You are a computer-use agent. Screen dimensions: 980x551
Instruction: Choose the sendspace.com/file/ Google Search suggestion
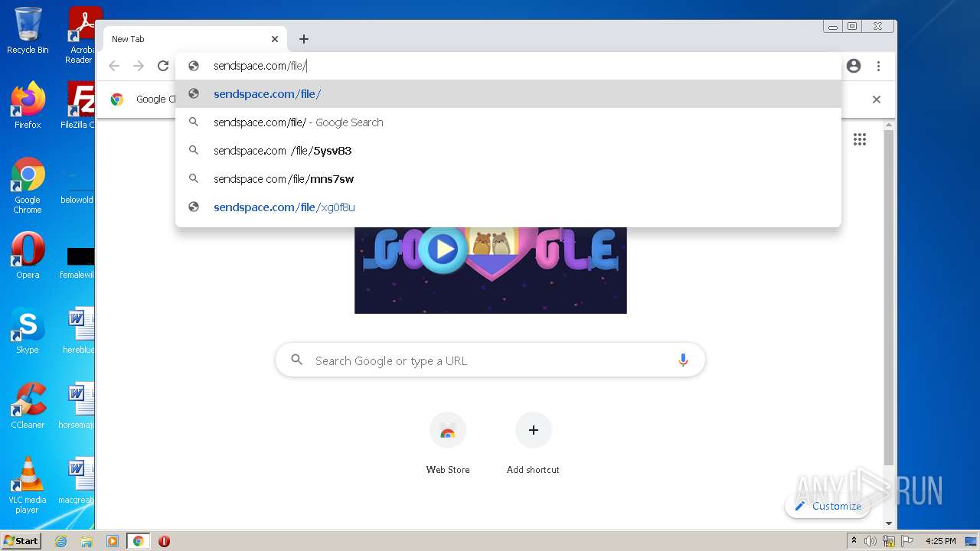coord(508,122)
